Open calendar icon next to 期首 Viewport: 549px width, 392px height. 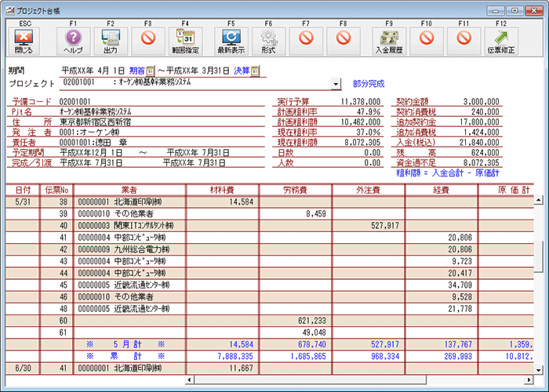pos(151,71)
